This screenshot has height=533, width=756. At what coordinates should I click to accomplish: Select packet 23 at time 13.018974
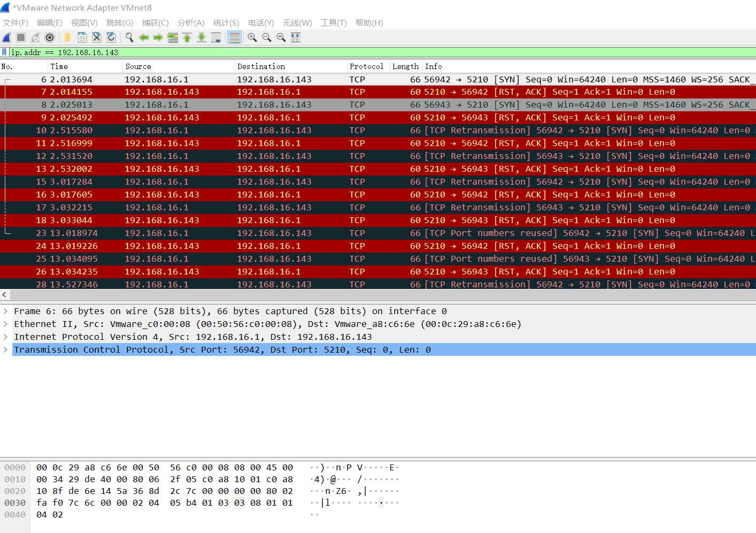pyautogui.click(x=378, y=233)
